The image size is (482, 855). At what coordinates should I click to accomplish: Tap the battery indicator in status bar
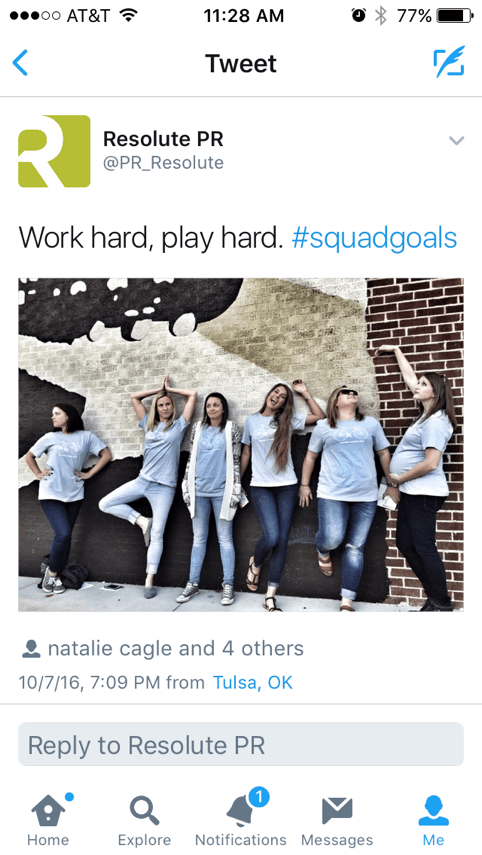click(x=455, y=16)
